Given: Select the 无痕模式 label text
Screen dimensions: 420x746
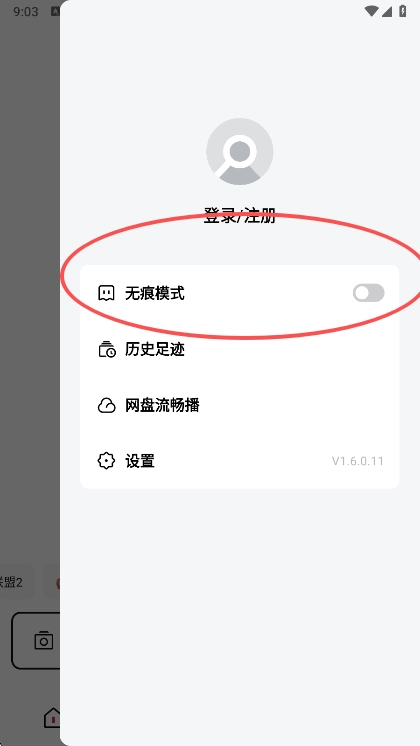Looking at the screenshot, I should point(155,294).
